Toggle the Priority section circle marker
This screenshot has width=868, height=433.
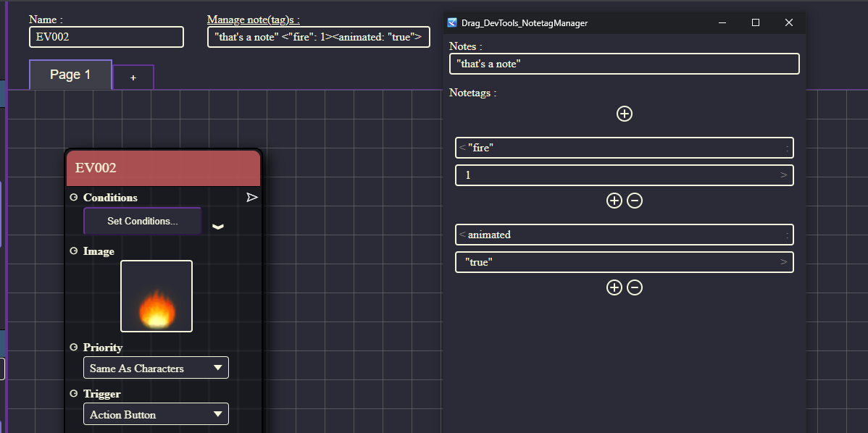74,347
